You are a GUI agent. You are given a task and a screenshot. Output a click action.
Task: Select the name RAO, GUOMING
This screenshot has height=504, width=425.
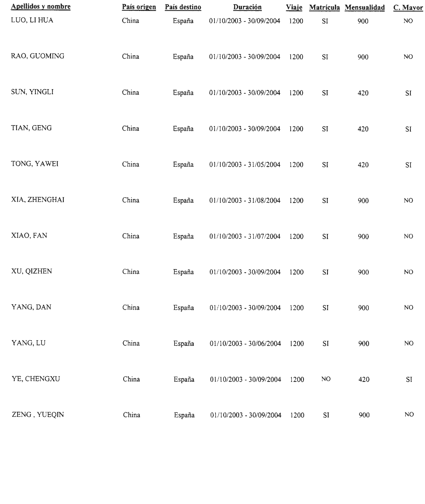38,56
